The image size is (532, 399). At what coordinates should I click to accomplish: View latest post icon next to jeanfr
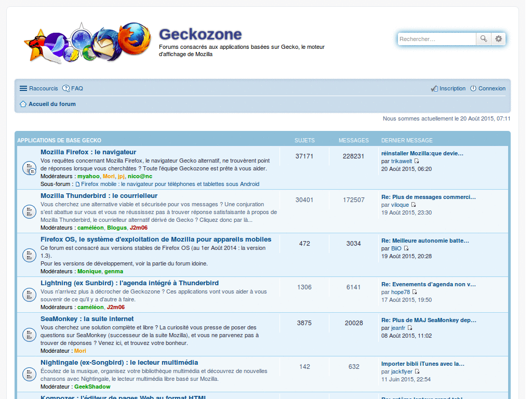tap(410, 328)
